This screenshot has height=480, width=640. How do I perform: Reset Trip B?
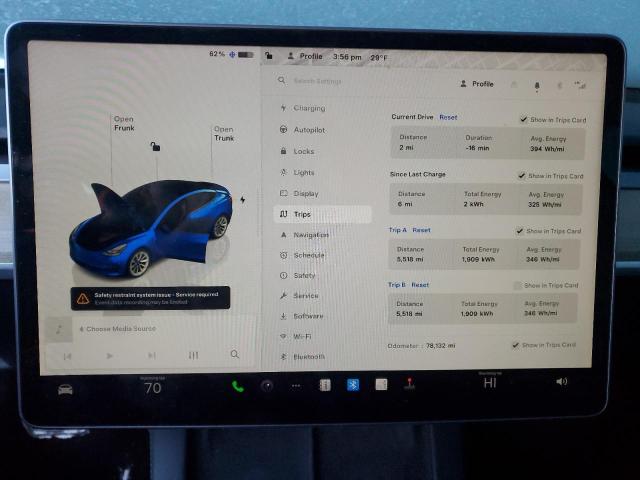(x=420, y=285)
